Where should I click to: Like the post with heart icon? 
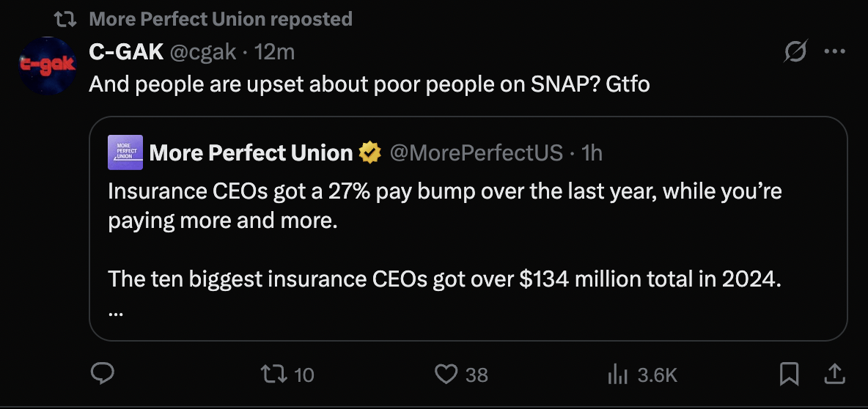point(446,375)
